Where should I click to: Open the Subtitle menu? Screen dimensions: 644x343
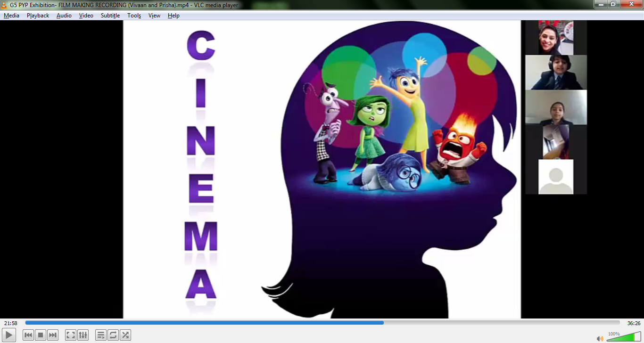tap(110, 16)
